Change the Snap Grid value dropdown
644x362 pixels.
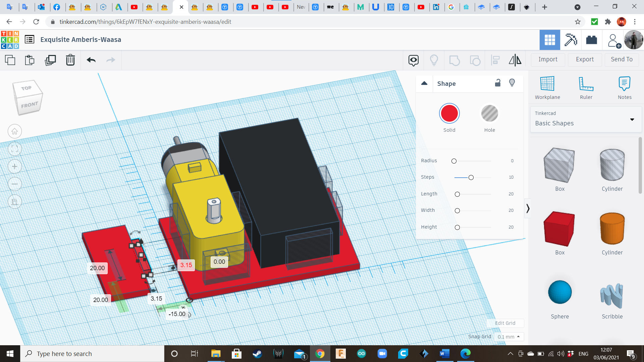(508, 337)
